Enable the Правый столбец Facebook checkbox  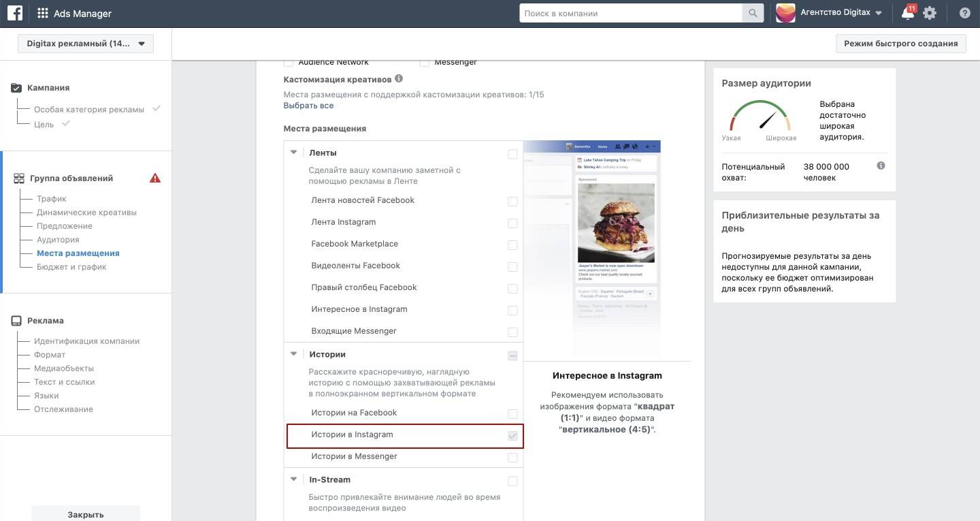pyautogui.click(x=512, y=289)
